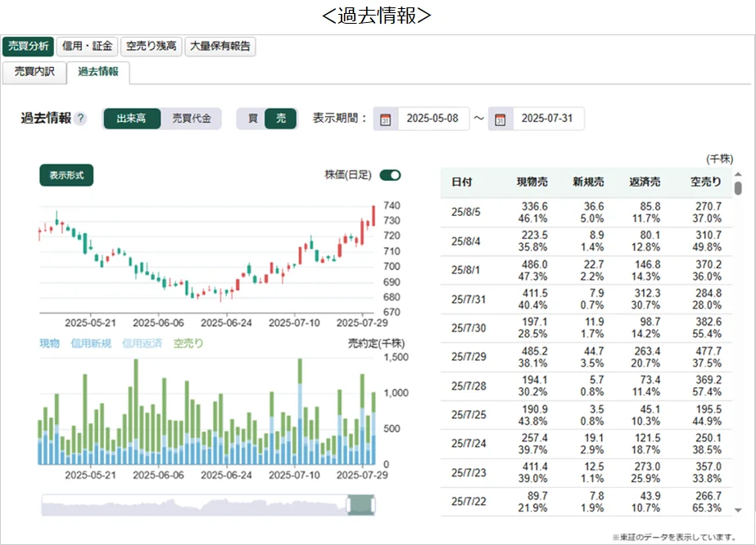
Task: Click the 売約定(千株) axis label
Action: pos(376,343)
